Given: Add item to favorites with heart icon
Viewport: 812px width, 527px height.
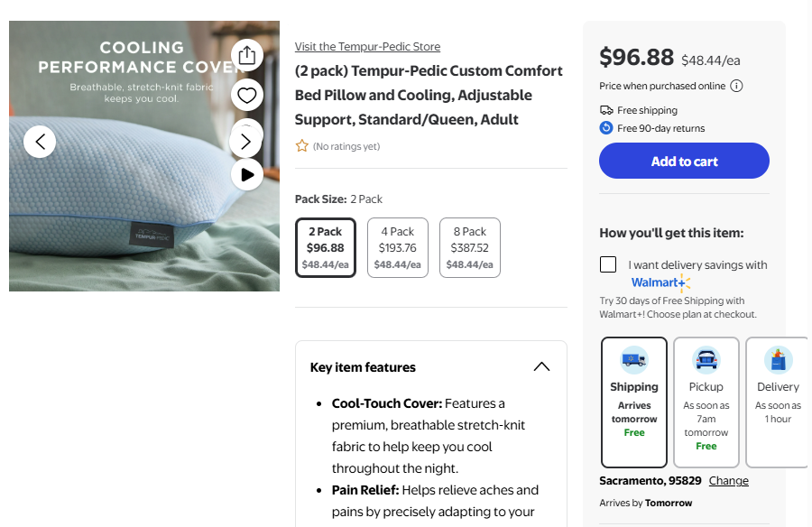Looking at the screenshot, I should click(x=247, y=95).
